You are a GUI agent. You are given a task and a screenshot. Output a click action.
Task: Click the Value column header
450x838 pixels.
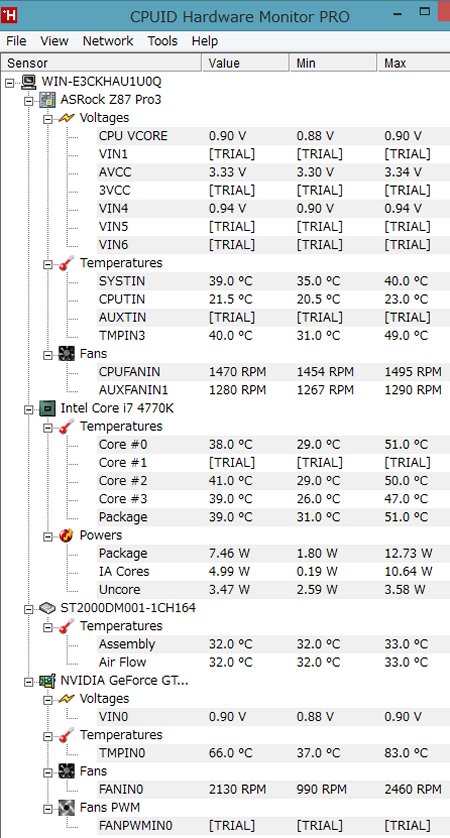click(x=246, y=63)
